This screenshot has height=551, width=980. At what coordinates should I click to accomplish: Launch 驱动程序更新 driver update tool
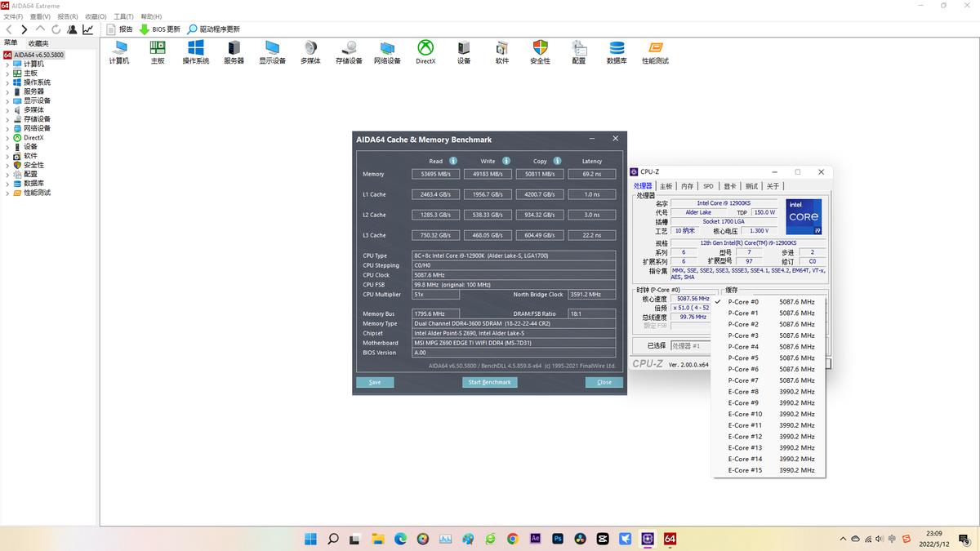coord(214,29)
